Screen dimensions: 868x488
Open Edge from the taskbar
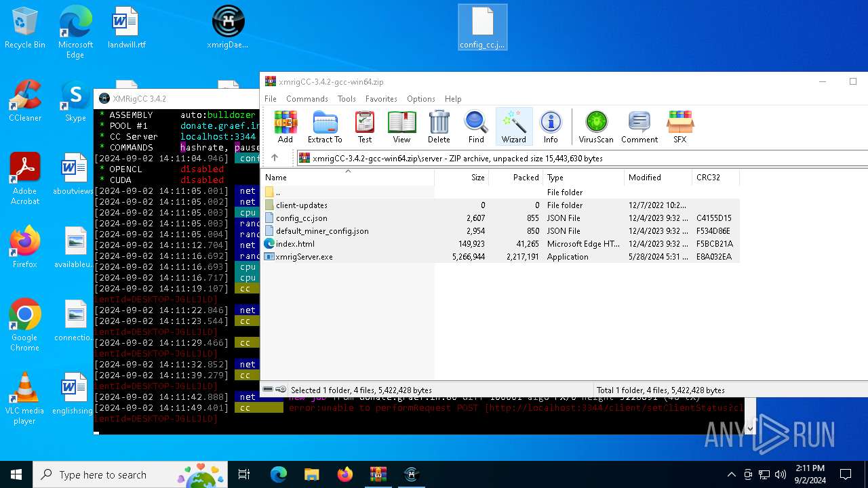pos(279,474)
